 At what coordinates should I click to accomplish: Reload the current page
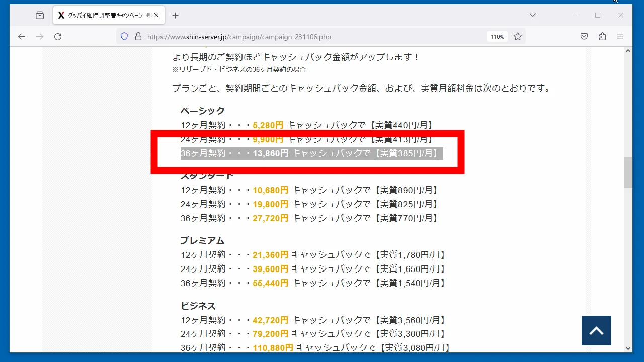point(58,37)
